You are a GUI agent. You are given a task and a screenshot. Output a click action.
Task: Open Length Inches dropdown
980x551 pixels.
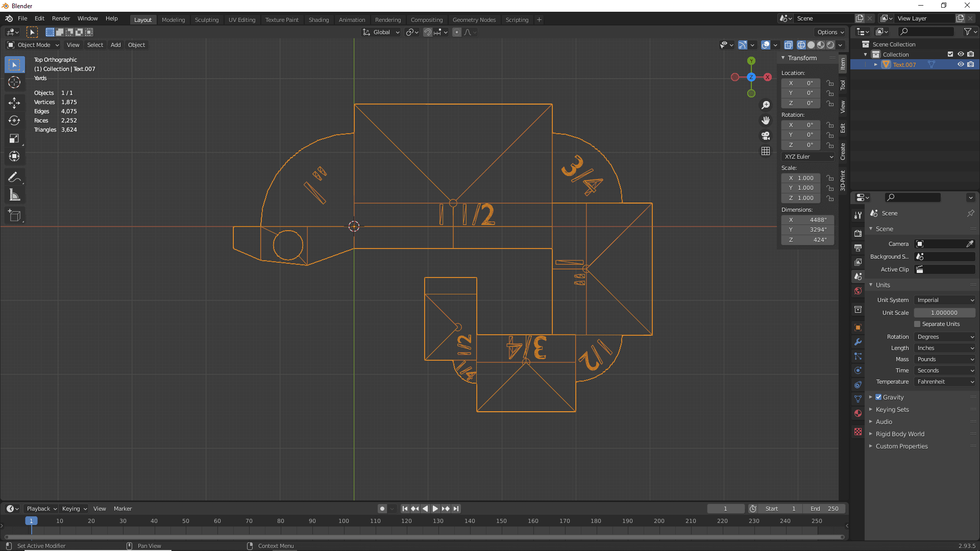tap(945, 348)
